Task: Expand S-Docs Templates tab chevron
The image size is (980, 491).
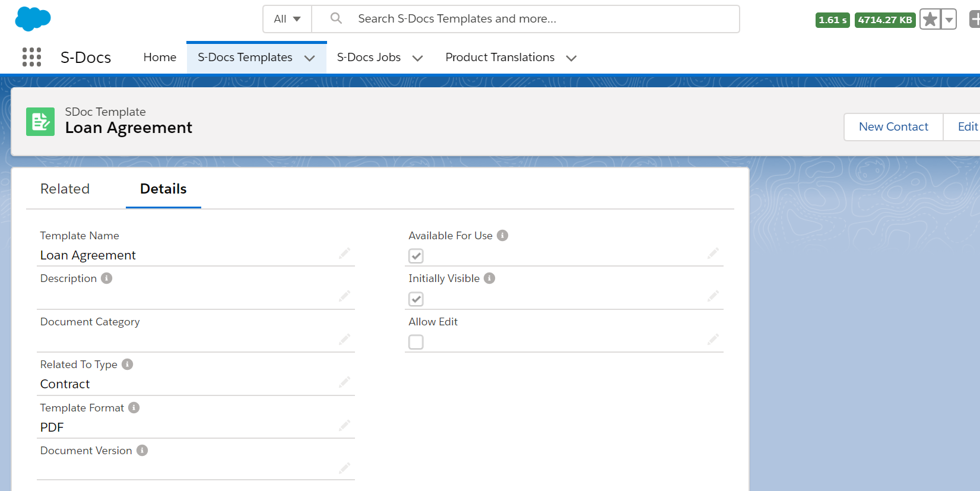Action: [x=309, y=58]
